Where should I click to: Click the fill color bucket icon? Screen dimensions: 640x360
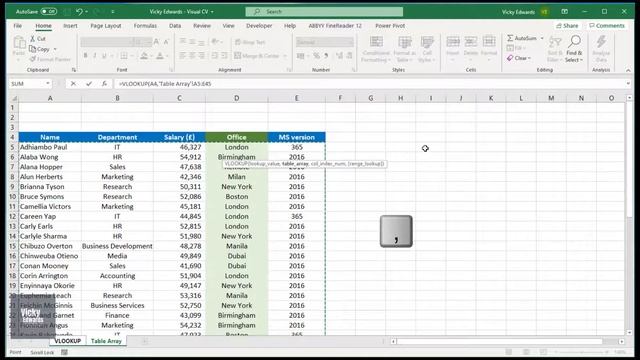(144, 56)
